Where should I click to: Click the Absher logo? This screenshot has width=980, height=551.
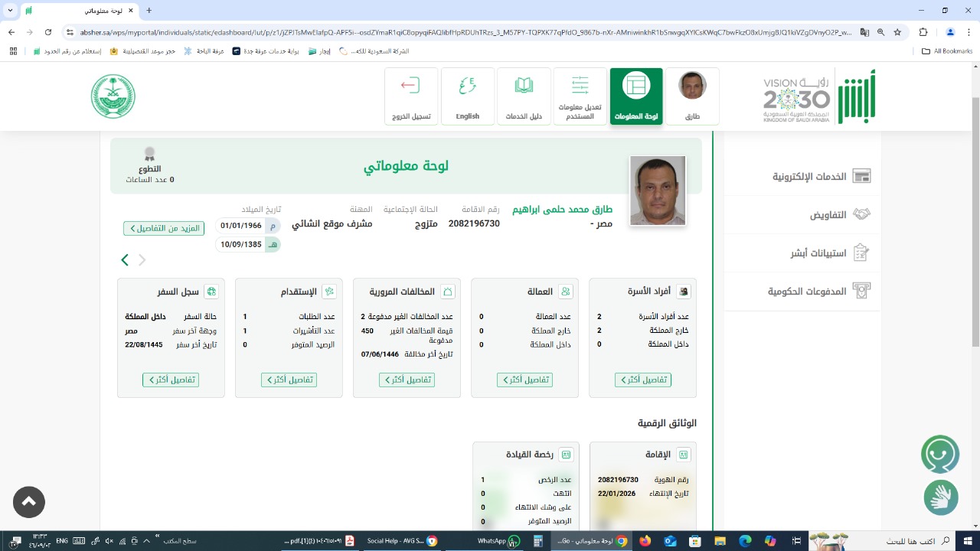click(856, 96)
